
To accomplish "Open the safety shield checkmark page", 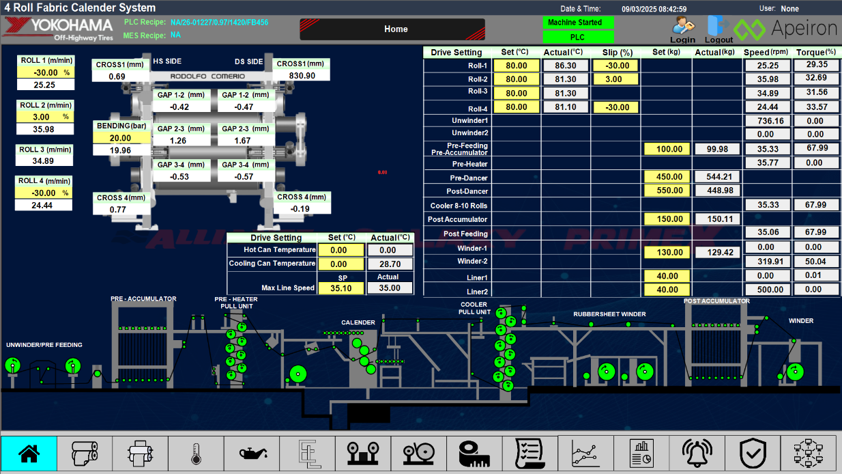I will [x=753, y=454].
